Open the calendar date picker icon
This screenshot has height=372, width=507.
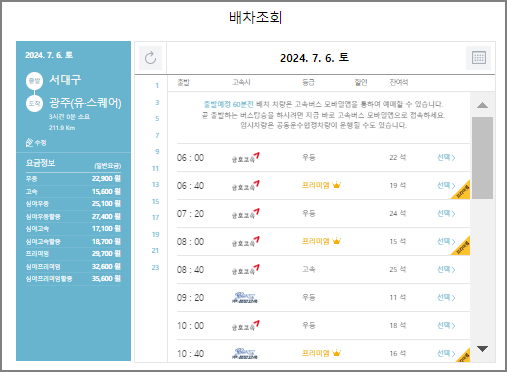[479, 58]
